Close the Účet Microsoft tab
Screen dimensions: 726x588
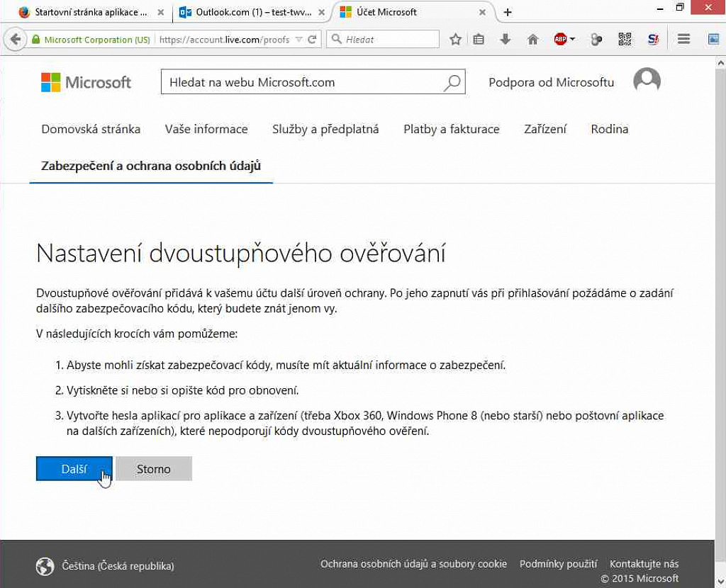[x=482, y=13]
